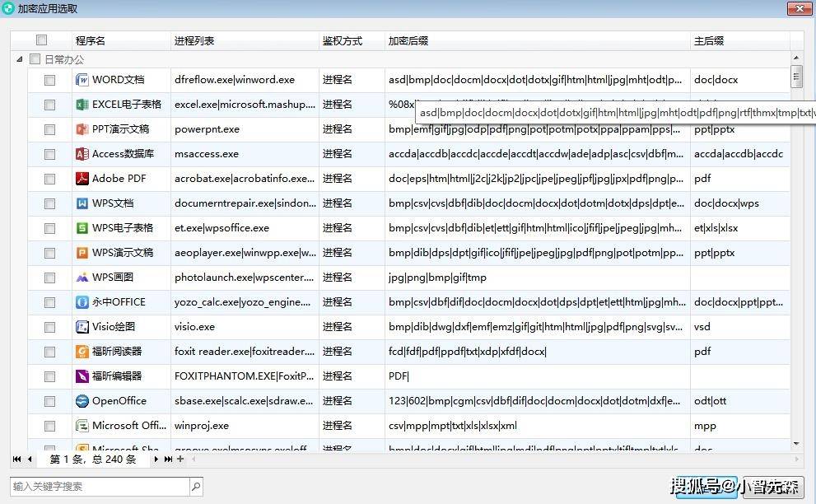Sort by 鉴权方式 column header

point(352,40)
